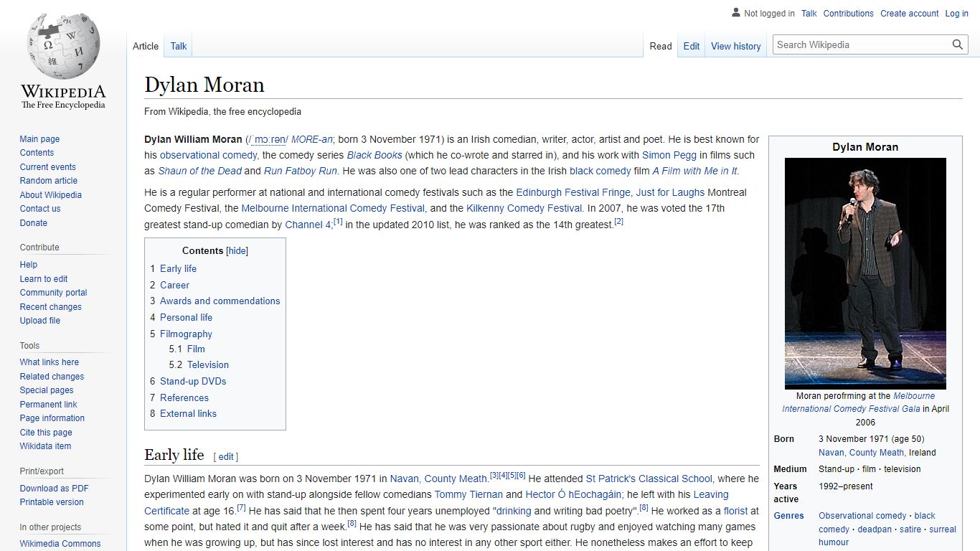This screenshot has height=551, width=980.
Task: Open Printable version
Action: 52,502
